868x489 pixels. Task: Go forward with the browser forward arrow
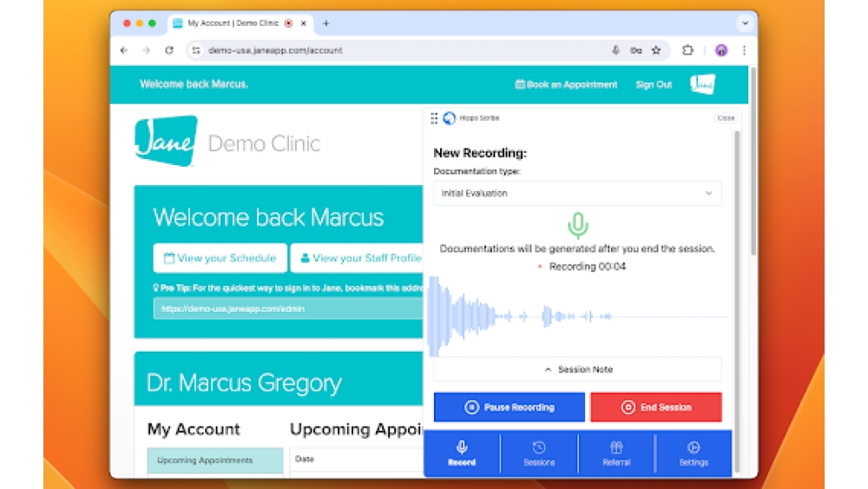pos(146,50)
